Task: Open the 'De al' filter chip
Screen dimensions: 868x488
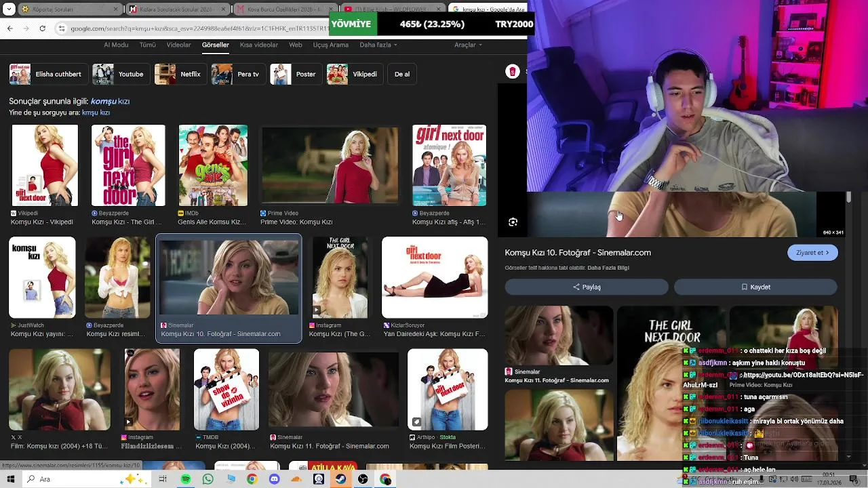Action: [x=402, y=74]
